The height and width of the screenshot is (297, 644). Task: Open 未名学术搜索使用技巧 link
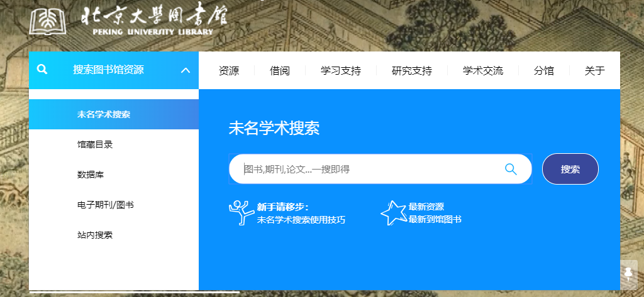coord(301,220)
